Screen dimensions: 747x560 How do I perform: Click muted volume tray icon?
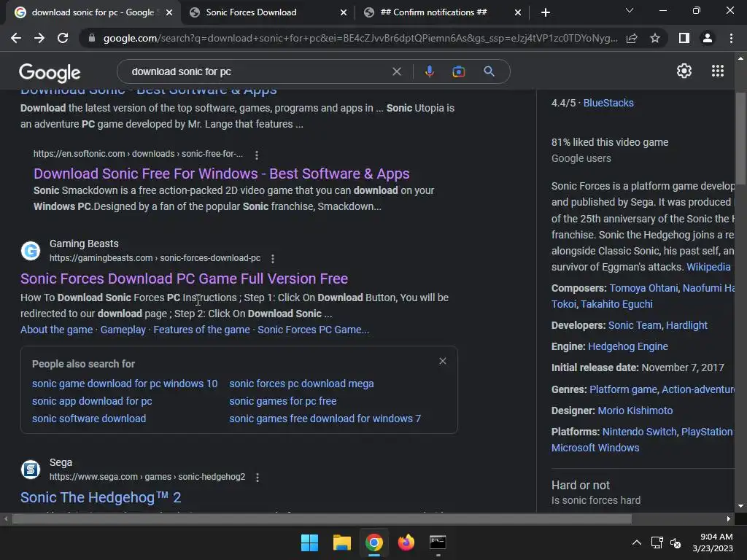click(676, 542)
